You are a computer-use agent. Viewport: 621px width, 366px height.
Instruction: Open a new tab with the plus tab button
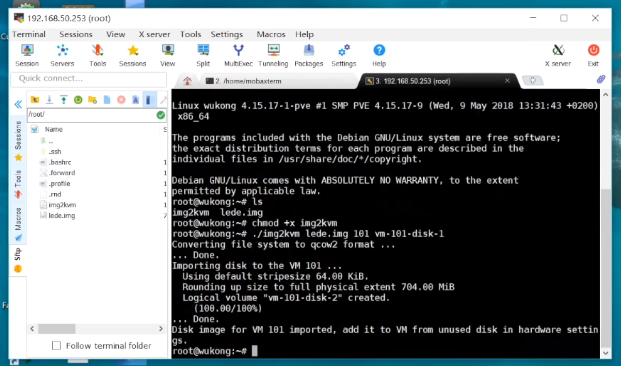(533, 80)
